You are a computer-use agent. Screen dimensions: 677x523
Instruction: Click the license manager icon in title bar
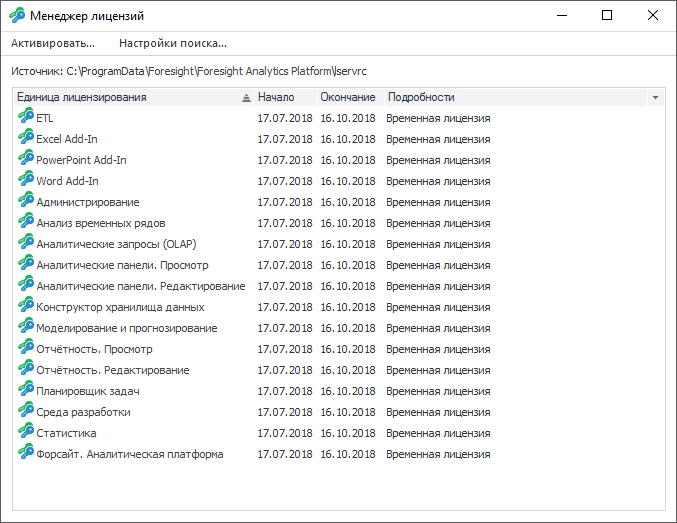tap(16, 16)
